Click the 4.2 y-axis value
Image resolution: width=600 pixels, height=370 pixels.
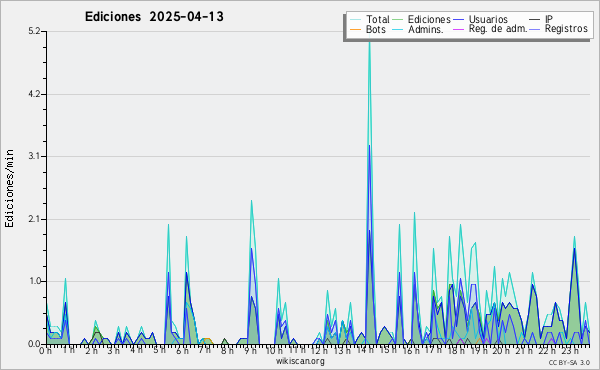[34, 94]
